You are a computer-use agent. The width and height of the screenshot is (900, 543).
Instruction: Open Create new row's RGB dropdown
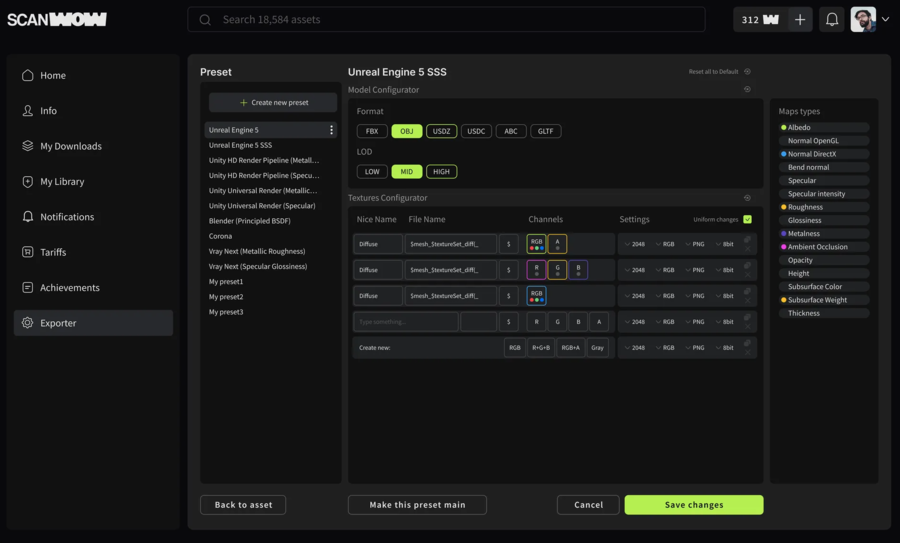pos(665,347)
